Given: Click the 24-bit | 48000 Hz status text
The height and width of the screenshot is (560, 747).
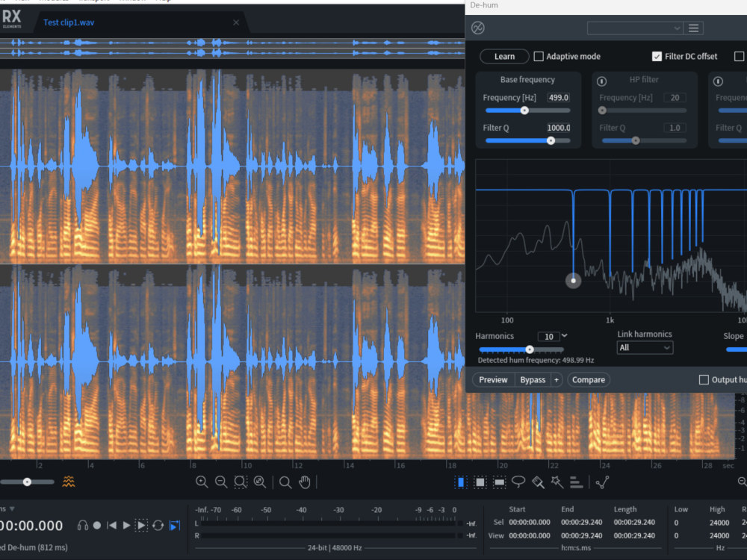Looking at the screenshot, I should pos(335,548).
